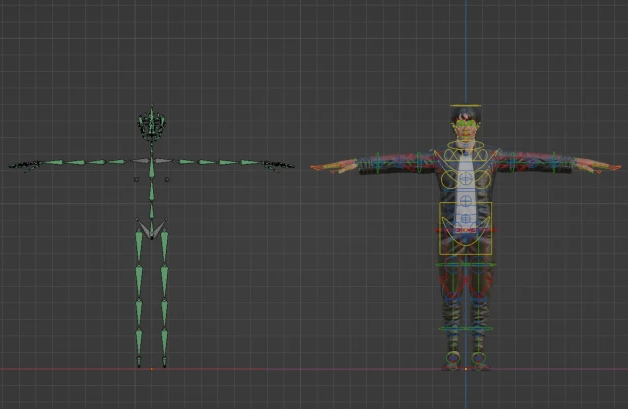628x409 pixels.
Task: Select the bare skeleton's pelvis hip bone
Action: (151, 230)
